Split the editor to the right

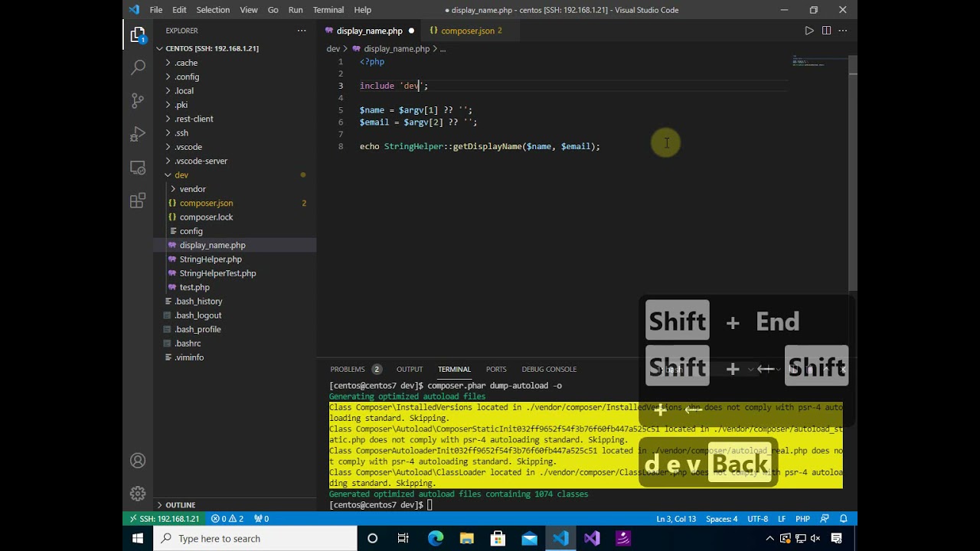coord(826,31)
